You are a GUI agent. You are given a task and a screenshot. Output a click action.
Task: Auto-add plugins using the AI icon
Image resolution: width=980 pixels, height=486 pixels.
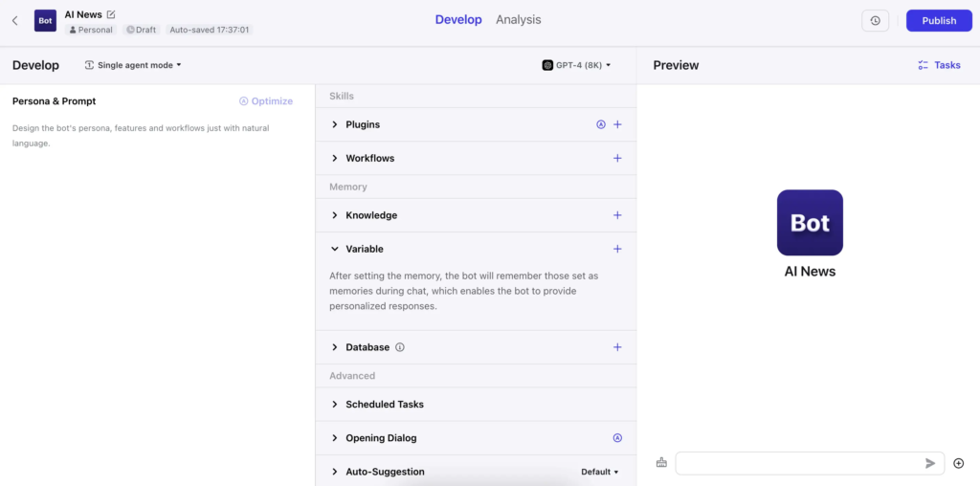[x=601, y=124]
